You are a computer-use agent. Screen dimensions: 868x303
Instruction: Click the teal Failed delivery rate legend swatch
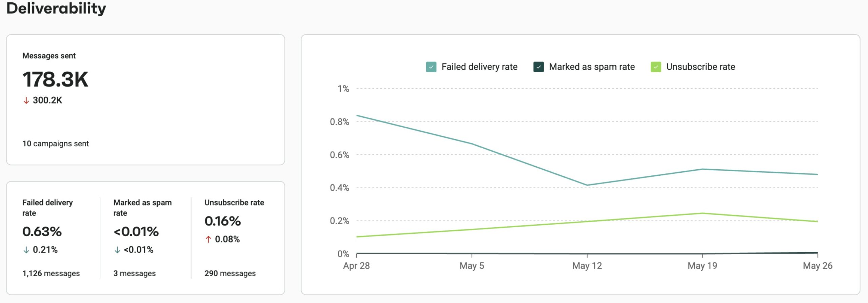point(431,67)
